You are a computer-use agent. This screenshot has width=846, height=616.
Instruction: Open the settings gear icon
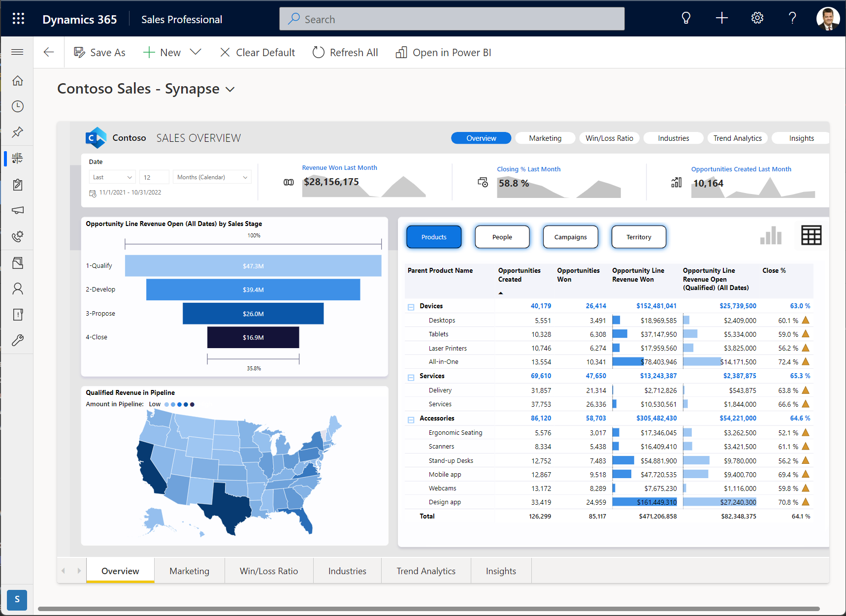[757, 19]
